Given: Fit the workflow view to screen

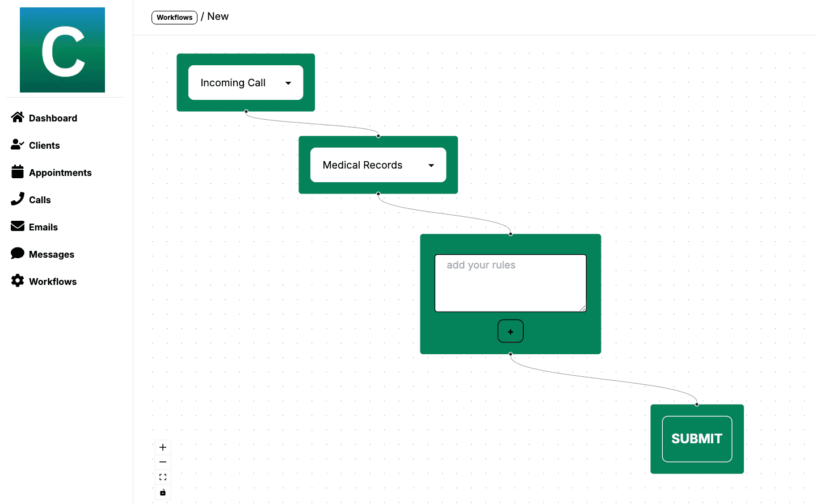Looking at the screenshot, I should [x=163, y=477].
